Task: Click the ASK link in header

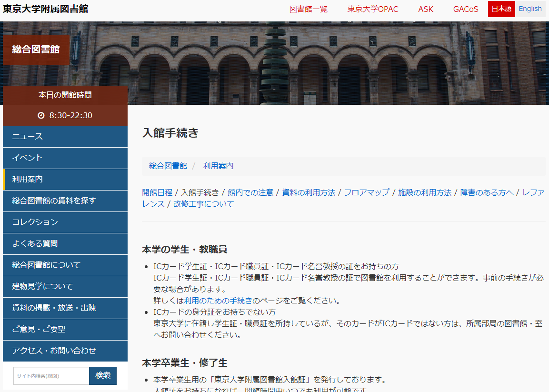Action: 426,9
